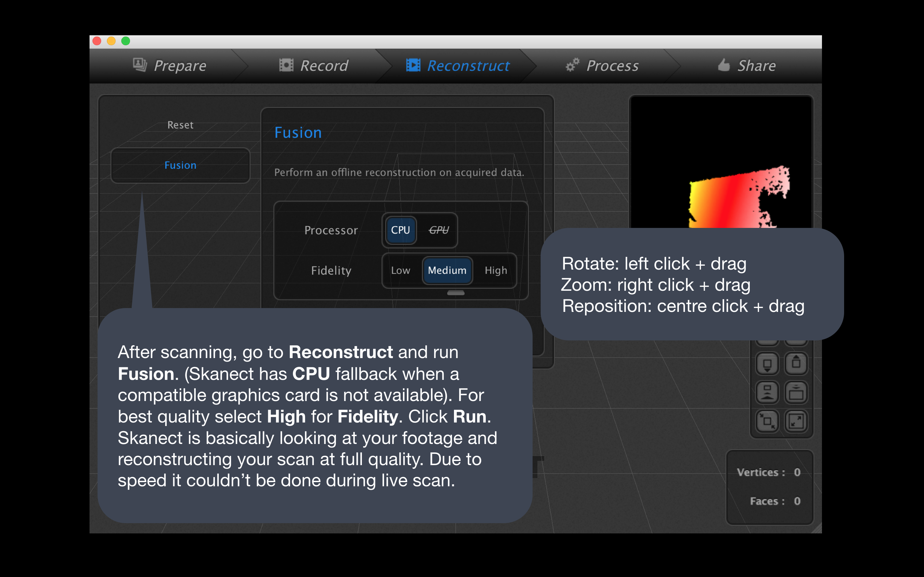924x577 pixels.
Task: Click the move box down icon
Action: (767, 364)
